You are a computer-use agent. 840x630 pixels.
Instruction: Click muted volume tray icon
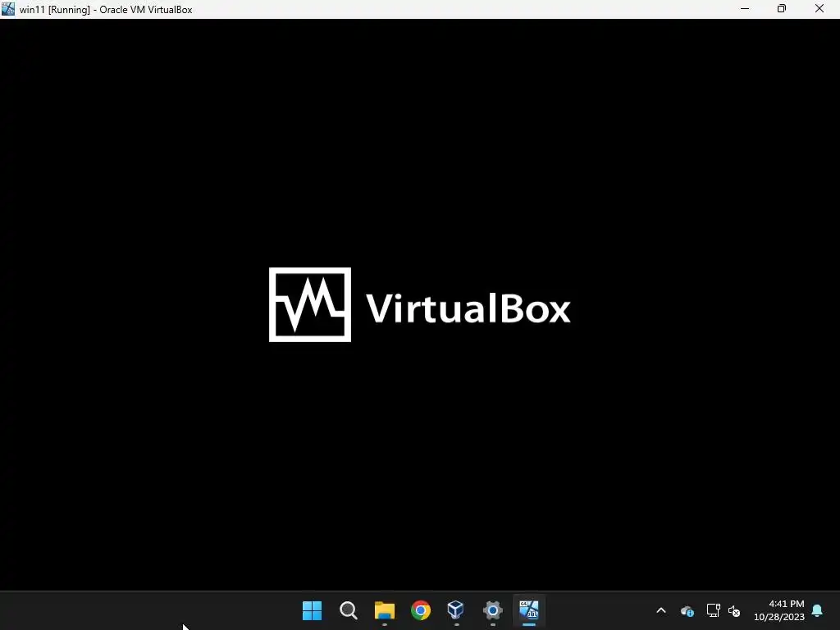(x=734, y=610)
